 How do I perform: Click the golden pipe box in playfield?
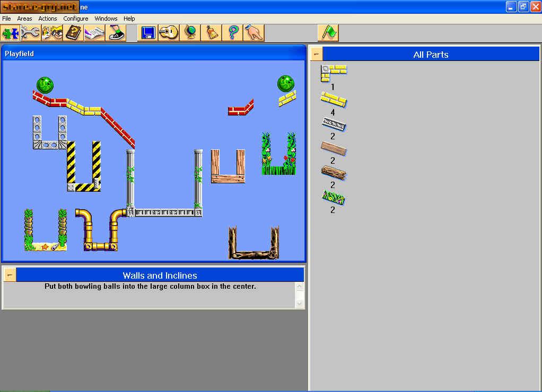click(x=100, y=229)
